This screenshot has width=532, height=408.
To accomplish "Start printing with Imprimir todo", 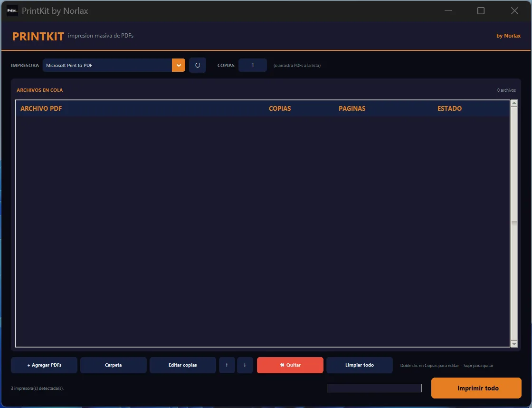I will tap(476, 388).
